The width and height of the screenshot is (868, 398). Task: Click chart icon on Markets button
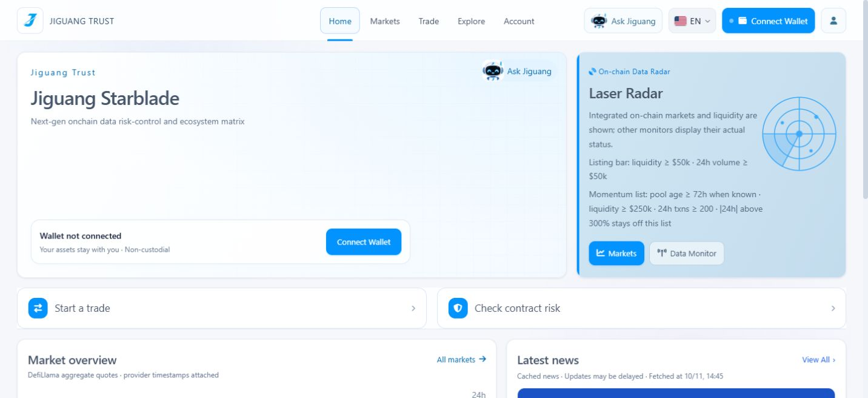[x=601, y=253]
